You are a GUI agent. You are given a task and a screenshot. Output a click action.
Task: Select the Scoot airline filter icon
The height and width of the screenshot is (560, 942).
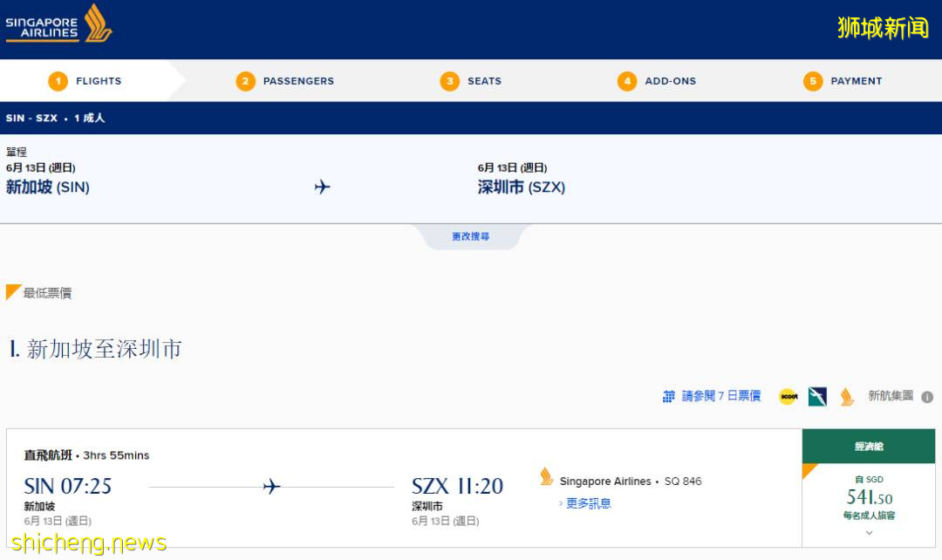point(787,396)
